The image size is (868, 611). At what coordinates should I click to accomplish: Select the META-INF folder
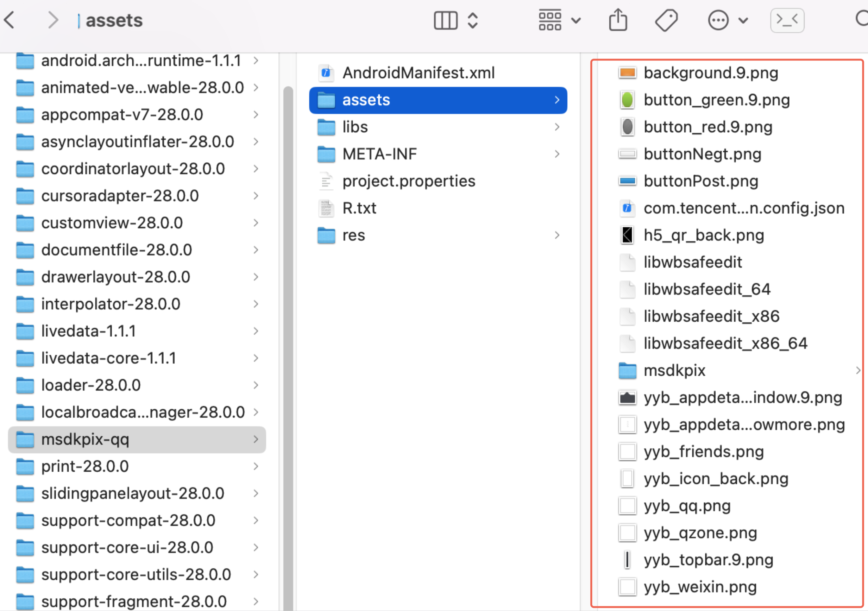point(379,154)
